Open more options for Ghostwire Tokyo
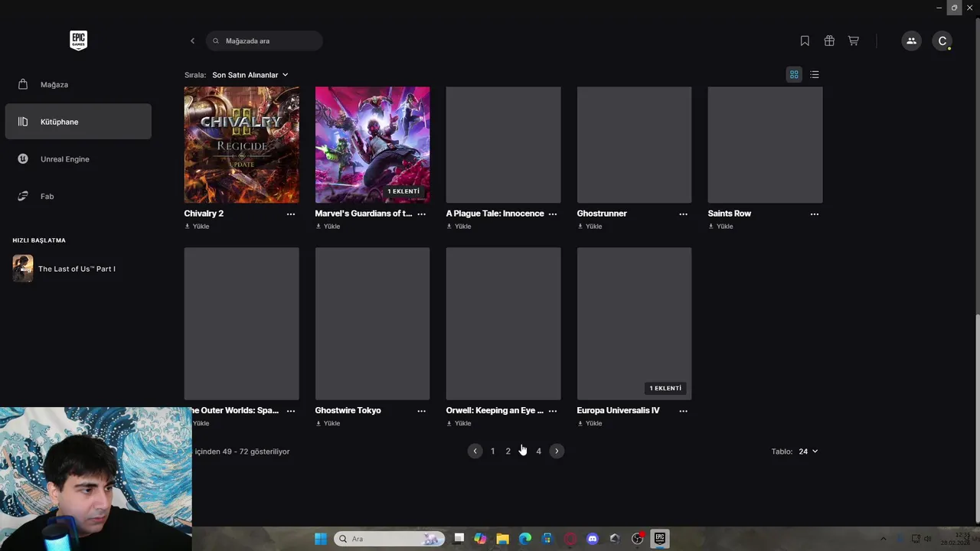This screenshot has height=551, width=980. point(421,411)
